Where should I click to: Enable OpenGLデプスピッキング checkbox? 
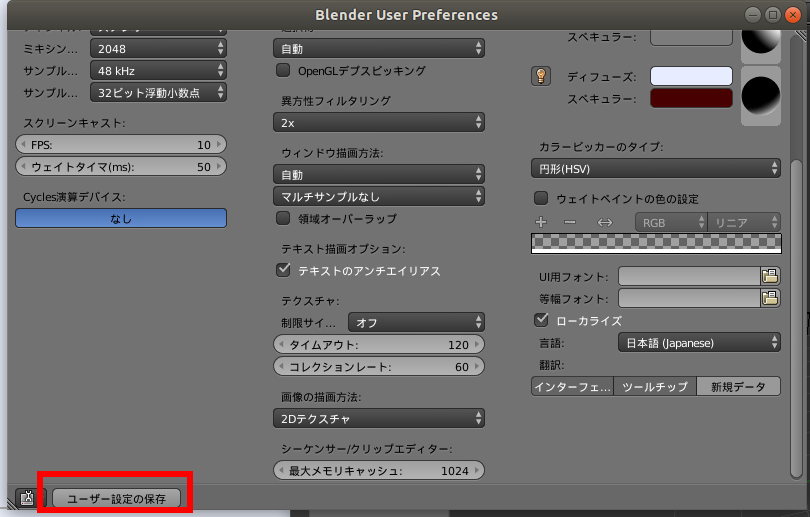tap(283, 70)
